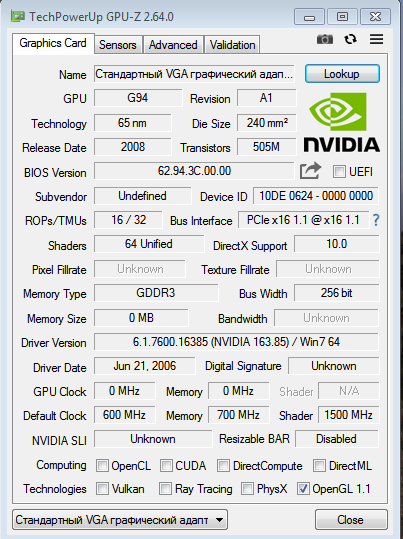This screenshot has height=539, width=403.
Task: Click the GPU-Z title bar app icon
Action: pyautogui.click(x=18, y=16)
